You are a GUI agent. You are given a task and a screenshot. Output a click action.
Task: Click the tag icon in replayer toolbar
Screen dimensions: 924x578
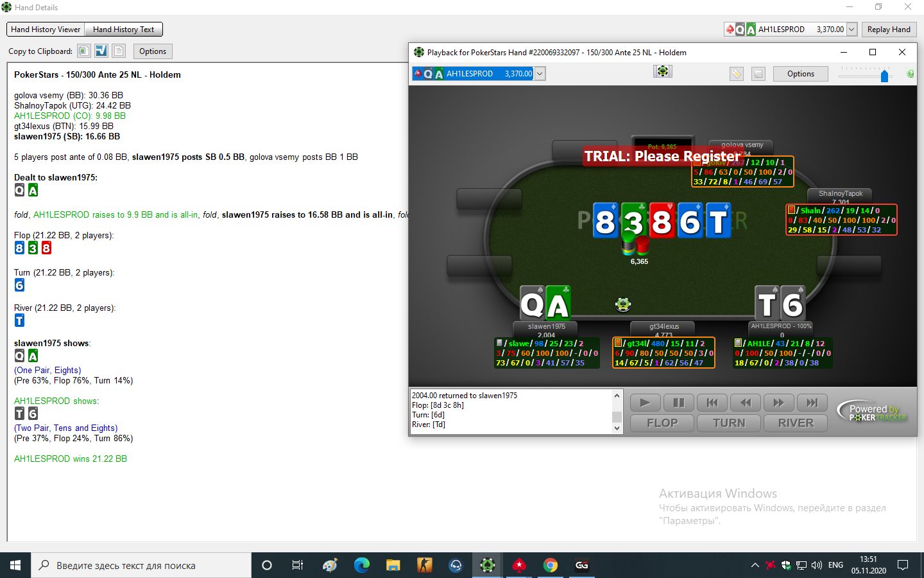coord(737,74)
